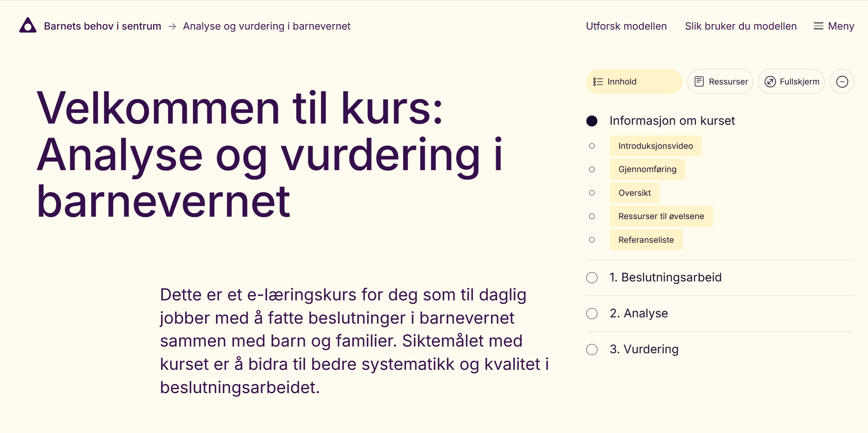Collapse the course panel using the minus circle icon
The height and width of the screenshot is (433, 868).
[842, 81]
